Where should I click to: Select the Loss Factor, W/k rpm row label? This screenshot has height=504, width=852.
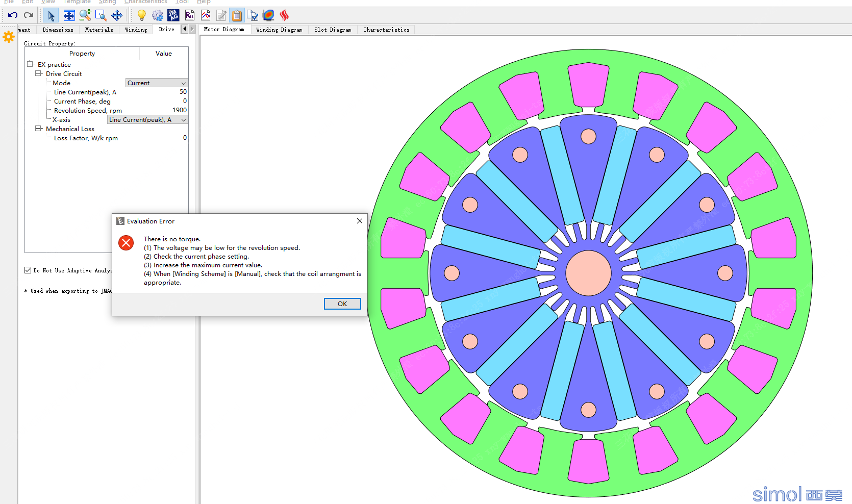click(x=86, y=138)
